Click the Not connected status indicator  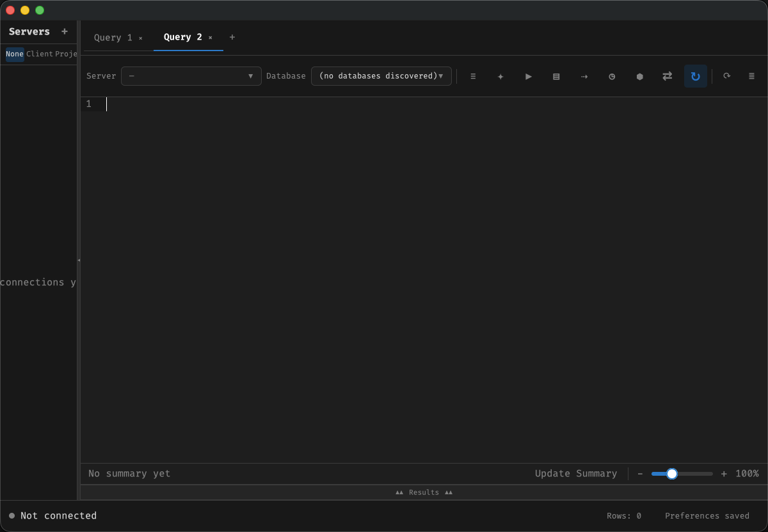point(52,516)
